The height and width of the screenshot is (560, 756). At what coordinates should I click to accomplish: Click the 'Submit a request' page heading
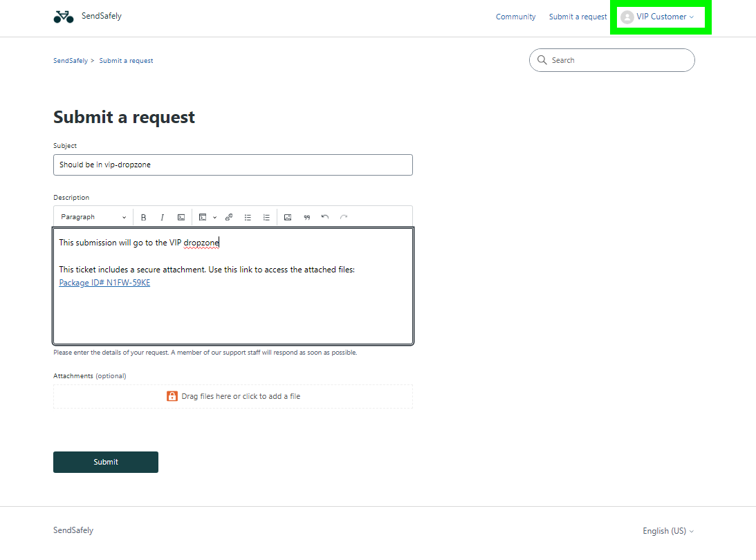pyautogui.click(x=124, y=117)
